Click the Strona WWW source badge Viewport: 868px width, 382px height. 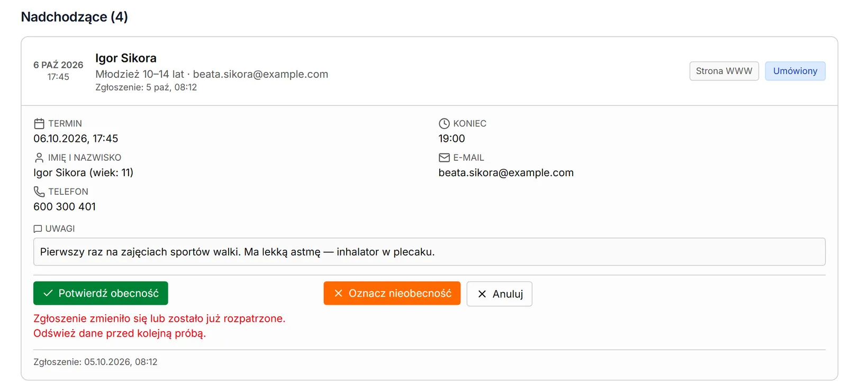(x=724, y=71)
